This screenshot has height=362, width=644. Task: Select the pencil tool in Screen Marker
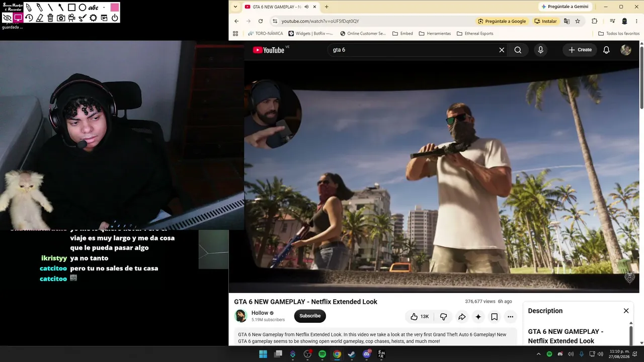click(29, 8)
